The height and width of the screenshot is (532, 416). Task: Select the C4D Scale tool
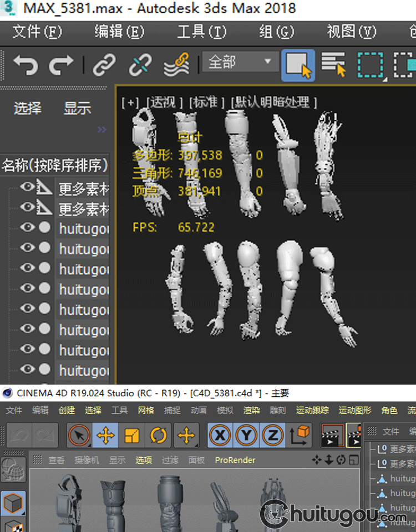tap(132, 435)
